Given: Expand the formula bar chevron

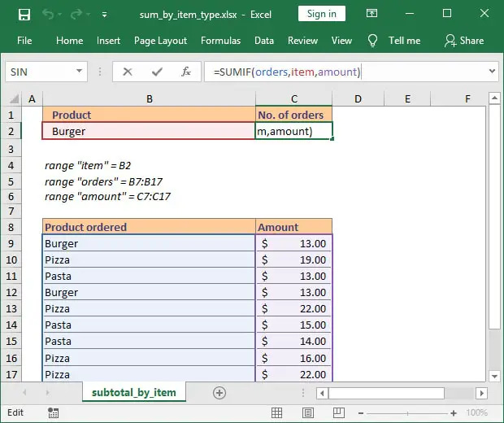Looking at the screenshot, I should (x=492, y=72).
